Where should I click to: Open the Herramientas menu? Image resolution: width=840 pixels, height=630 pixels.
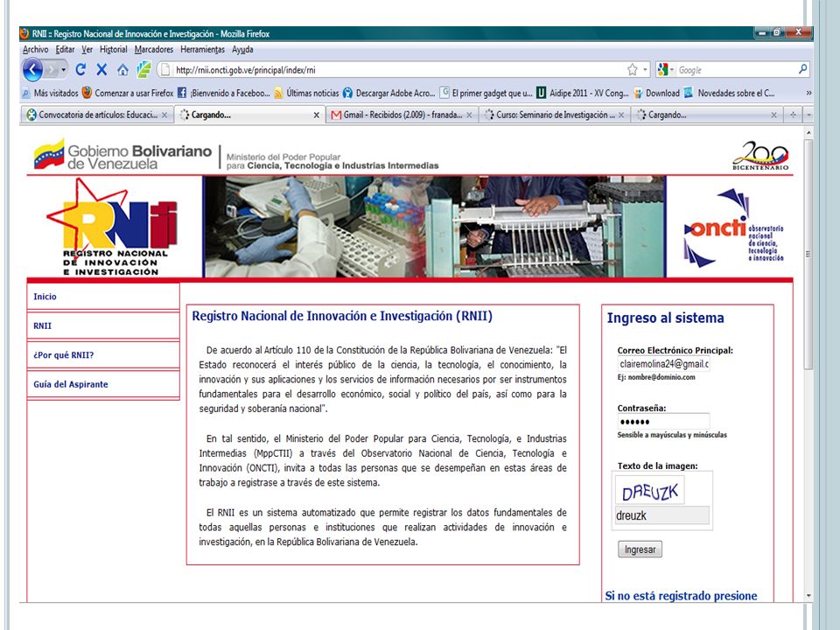[202, 49]
